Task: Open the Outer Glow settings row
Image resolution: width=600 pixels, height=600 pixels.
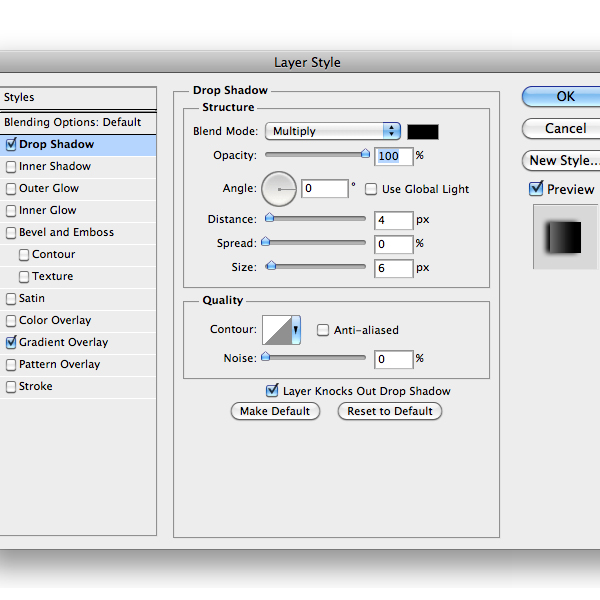Action: point(78,189)
